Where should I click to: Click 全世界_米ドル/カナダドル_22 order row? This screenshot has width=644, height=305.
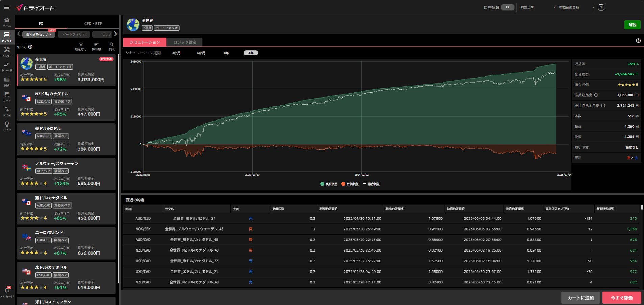pos(381,261)
